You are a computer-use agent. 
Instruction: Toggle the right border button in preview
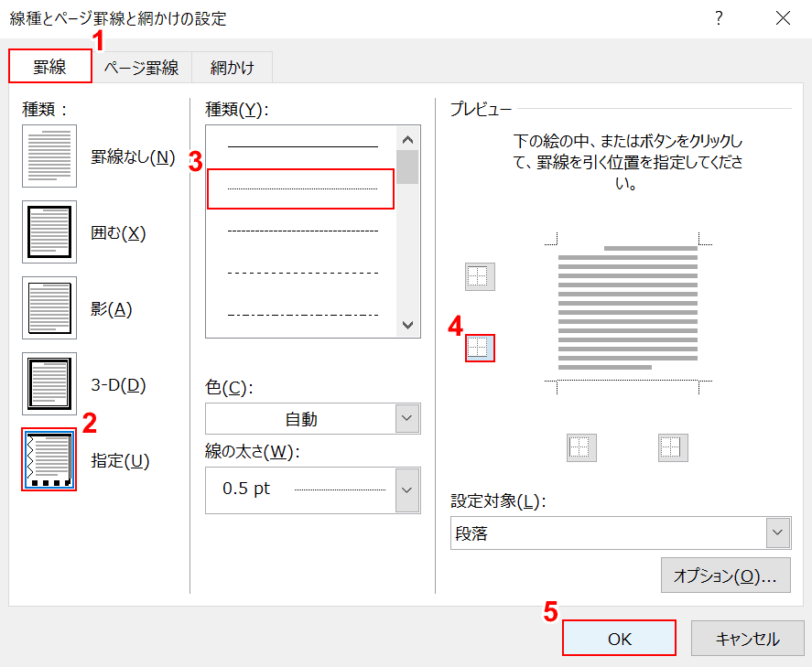click(x=673, y=447)
